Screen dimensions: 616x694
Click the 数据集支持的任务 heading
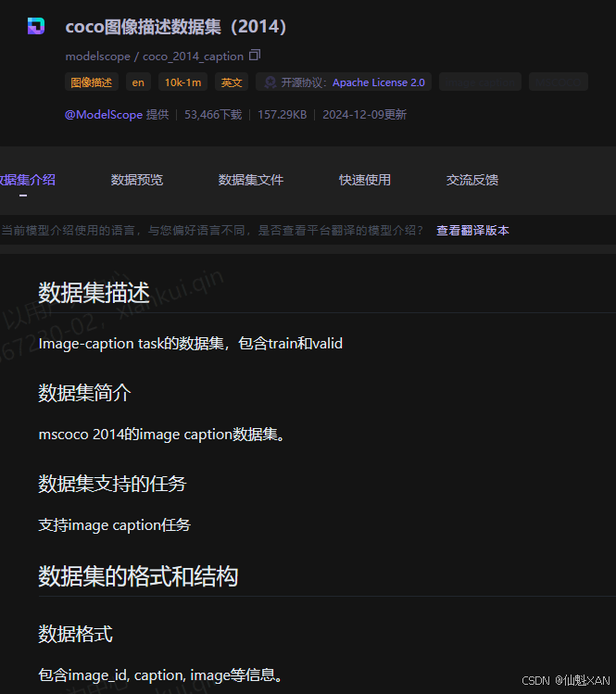click(112, 484)
